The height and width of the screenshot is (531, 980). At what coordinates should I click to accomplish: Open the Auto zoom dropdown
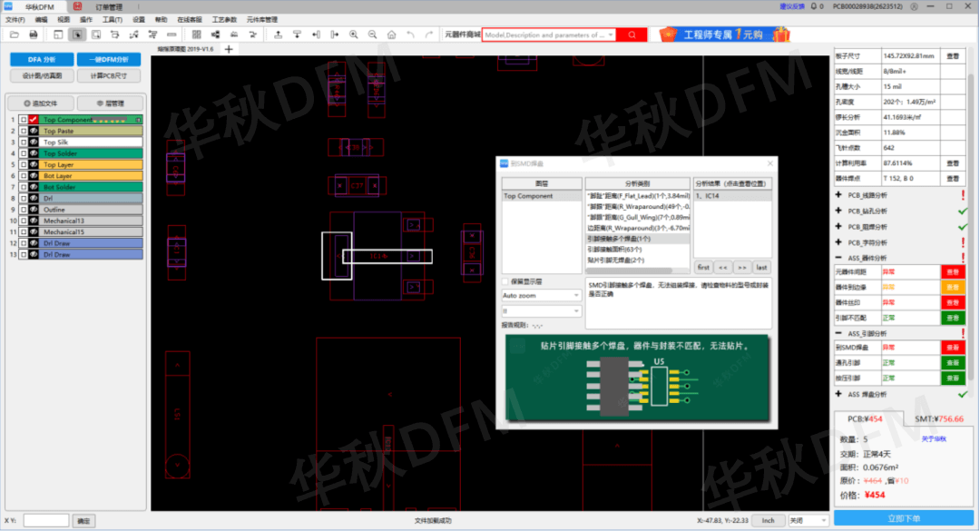(541, 295)
